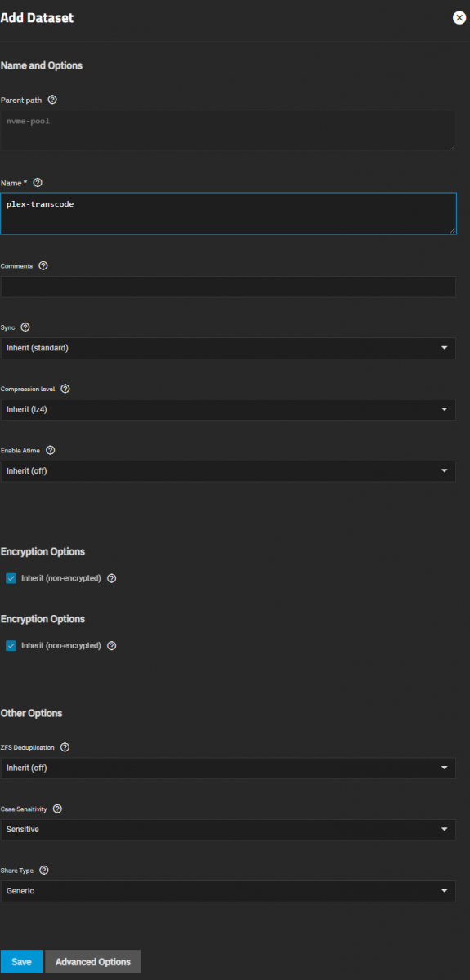The image size is (470, 980).
Task: Open the Enable Atime dropdown
Action: coord(228,471)
